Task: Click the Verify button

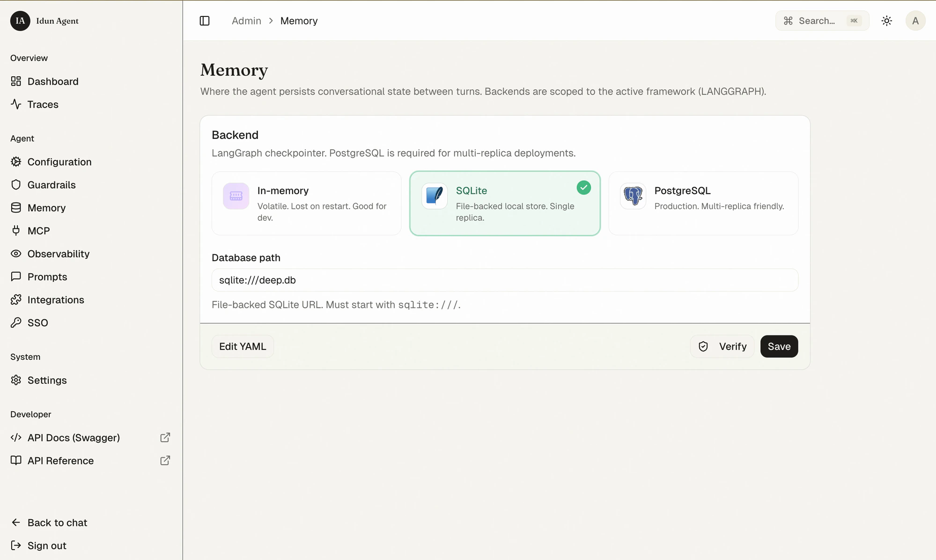Action: 722,346
